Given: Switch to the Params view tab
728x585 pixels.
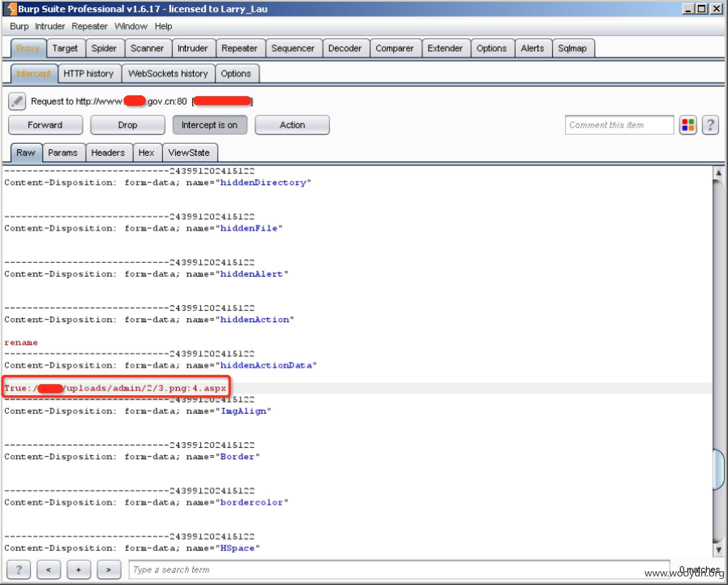Looking at the screenshot, I should 63,153.
